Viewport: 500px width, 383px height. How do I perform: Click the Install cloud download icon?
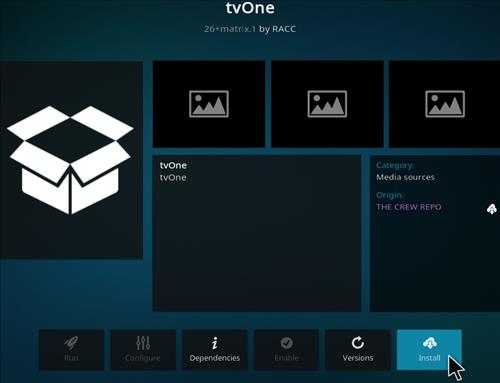[x=430, y=343]
